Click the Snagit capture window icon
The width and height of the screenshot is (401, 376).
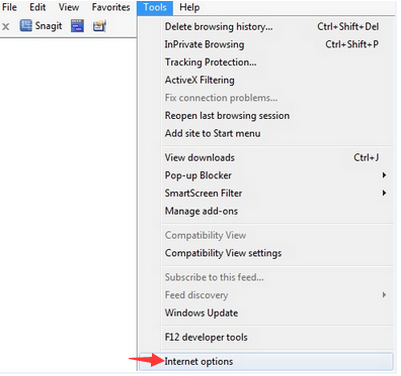[x=77, y=26]
